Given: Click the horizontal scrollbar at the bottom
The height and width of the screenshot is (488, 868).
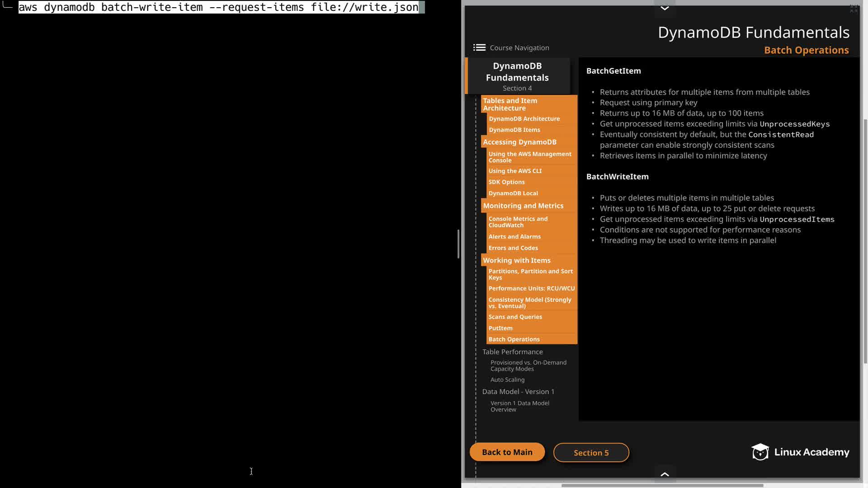Looking at the screenshot, I should (x=662, y=486).
